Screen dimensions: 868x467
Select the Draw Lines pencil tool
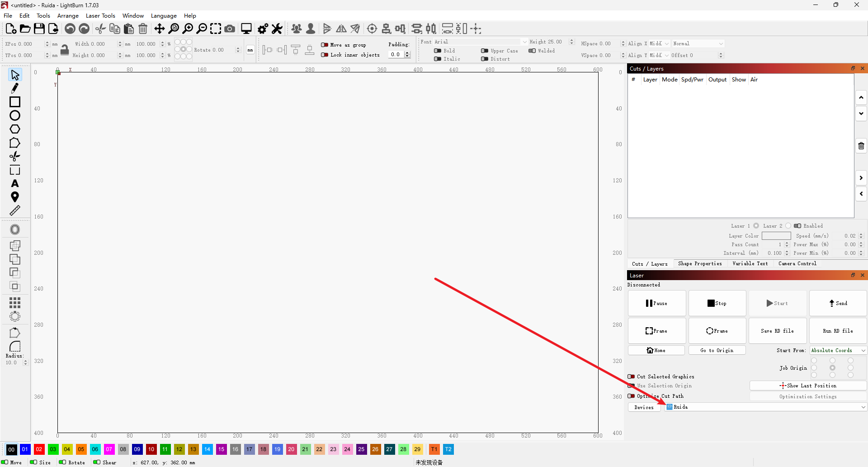(x=15, y=88)
